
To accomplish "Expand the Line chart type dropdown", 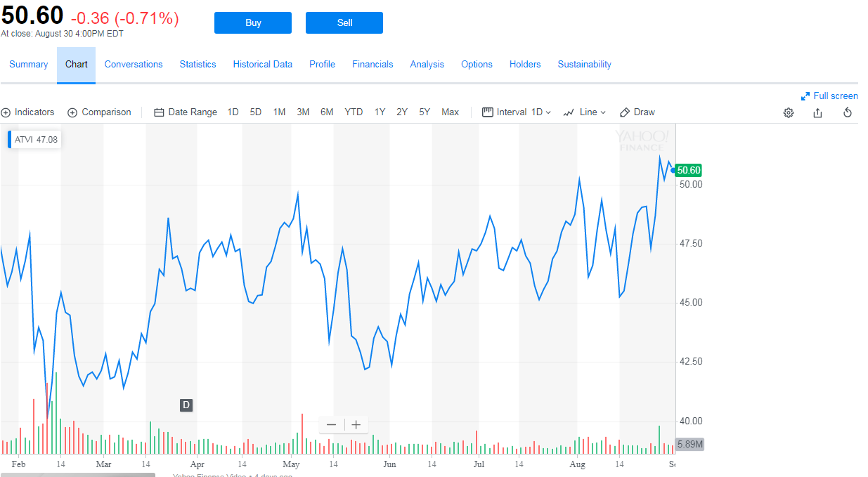I will click(585, 112).
